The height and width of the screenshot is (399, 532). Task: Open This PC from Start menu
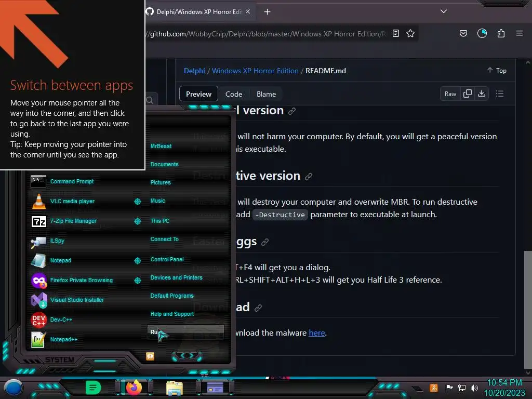[x=160, y=221]
